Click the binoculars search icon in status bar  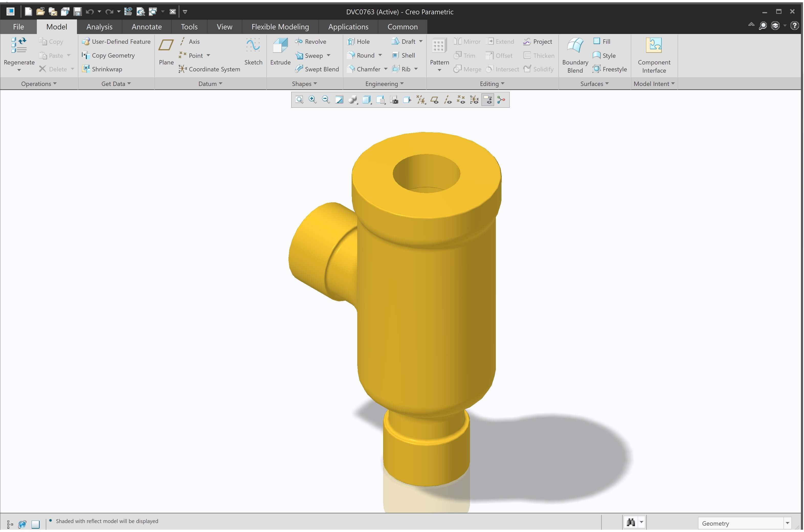click(x=631, y=523)
